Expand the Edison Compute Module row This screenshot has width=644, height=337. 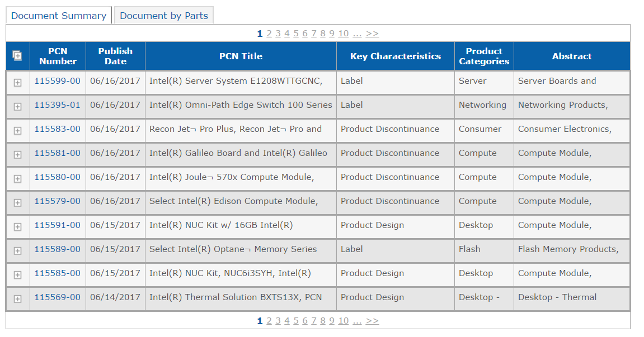pos(17,203)
